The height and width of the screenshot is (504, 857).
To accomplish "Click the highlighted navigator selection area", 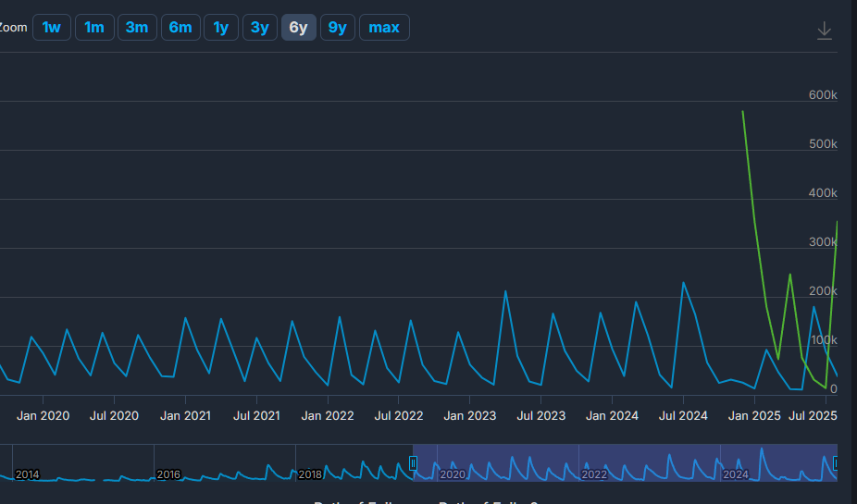I will pos(626,462).
